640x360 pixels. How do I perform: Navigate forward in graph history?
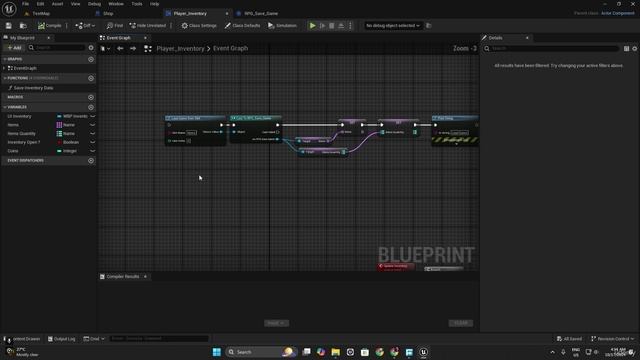click(x=133, y=49)
